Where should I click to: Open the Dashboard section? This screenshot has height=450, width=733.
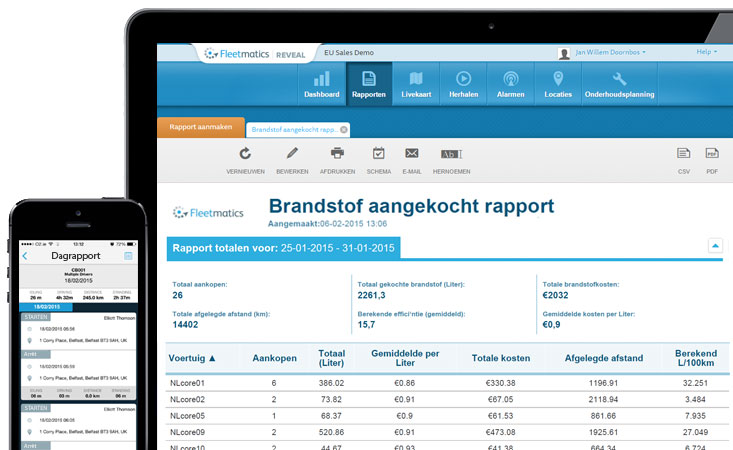(322, 84)
